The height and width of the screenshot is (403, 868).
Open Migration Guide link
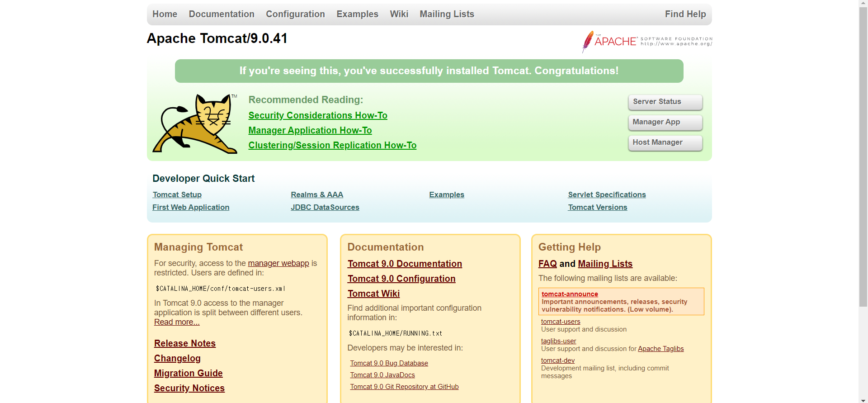tap(189, 373)
